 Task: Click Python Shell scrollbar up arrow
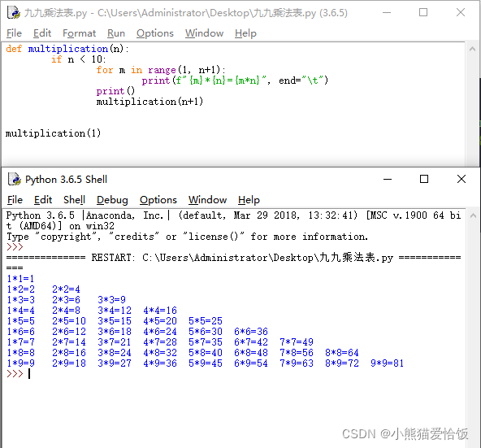click(473, 215)
